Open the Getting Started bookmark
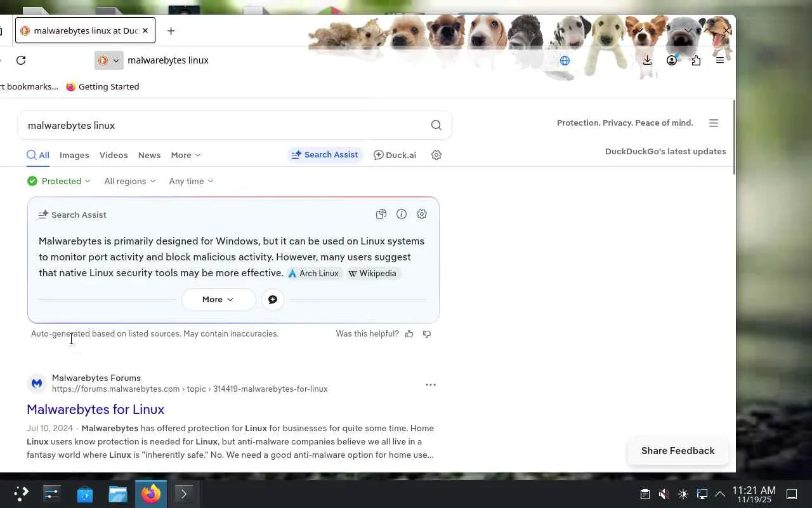 pos(102,86)
